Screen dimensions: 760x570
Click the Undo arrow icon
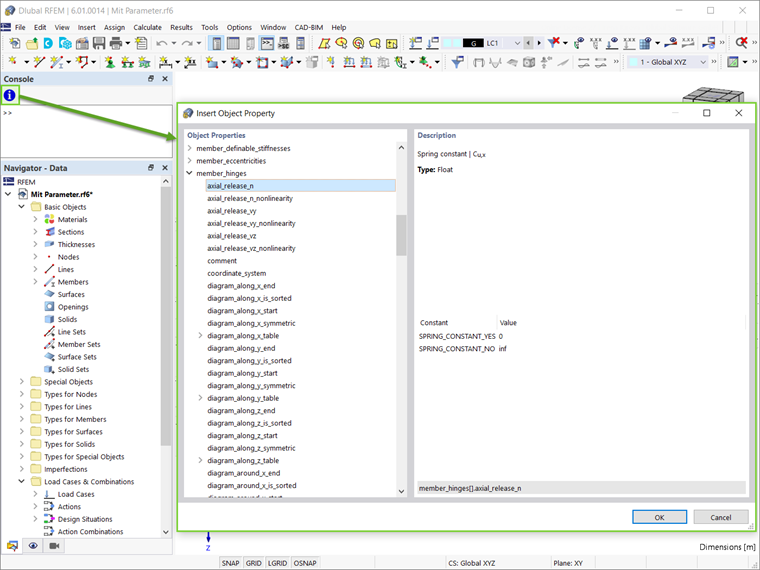tap(161, 44)
